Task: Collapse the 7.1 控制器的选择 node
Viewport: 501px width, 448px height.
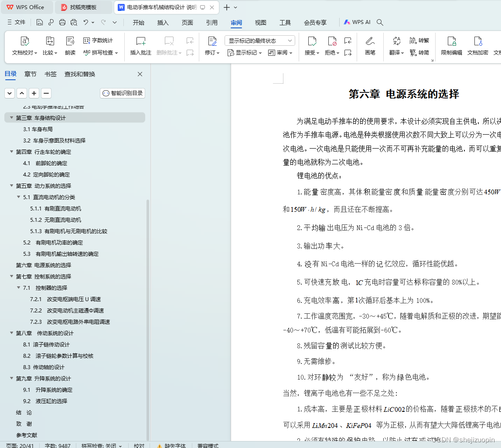Action: tap(19, 288)
